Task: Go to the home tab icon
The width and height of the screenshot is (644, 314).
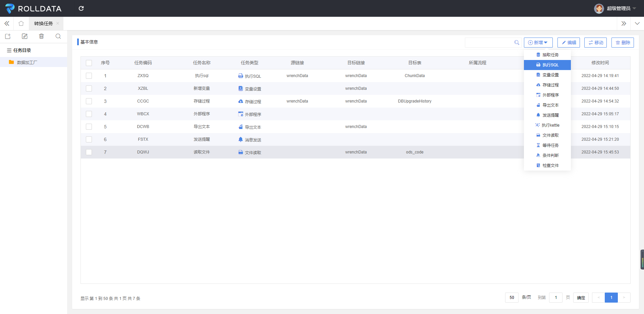Action: [21, 23]
